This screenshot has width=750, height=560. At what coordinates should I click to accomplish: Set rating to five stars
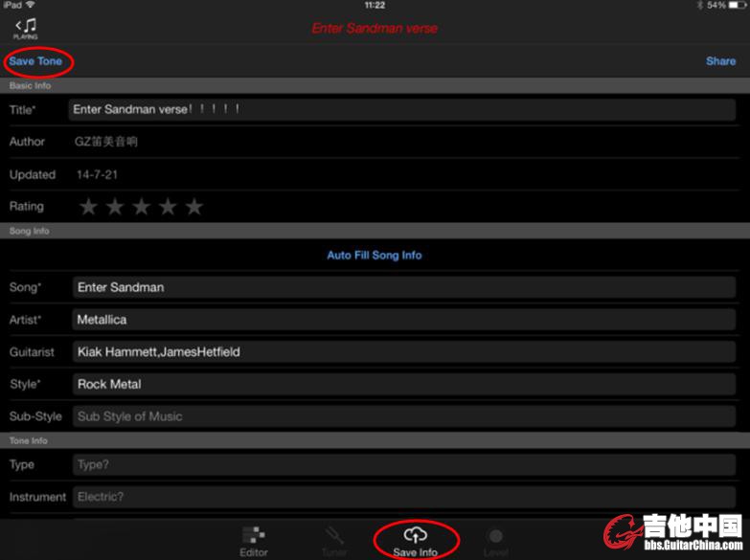pyautogui.click(x=194, y=207)
